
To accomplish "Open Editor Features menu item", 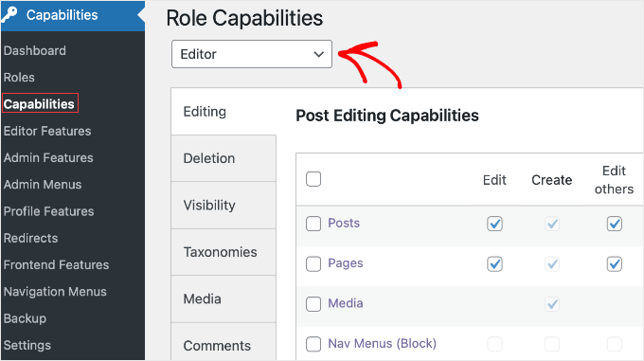I will click(x=47, y=131).
